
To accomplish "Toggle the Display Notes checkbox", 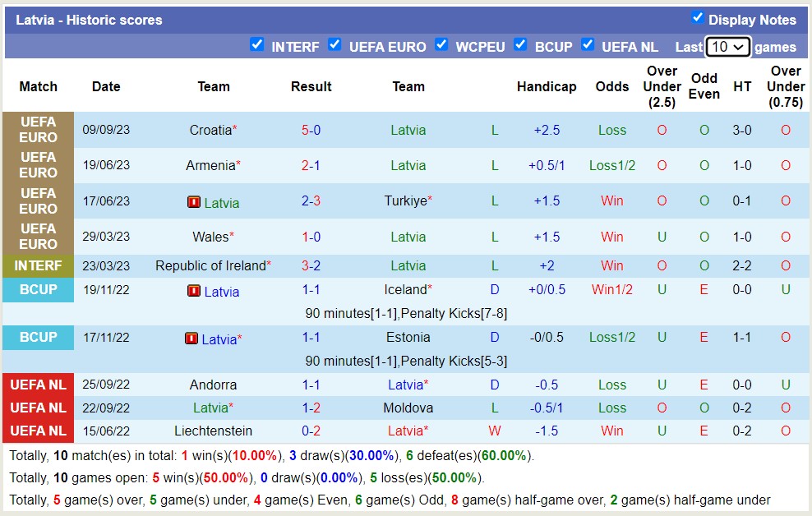I will pyautogui.click(x=698, y=18).
